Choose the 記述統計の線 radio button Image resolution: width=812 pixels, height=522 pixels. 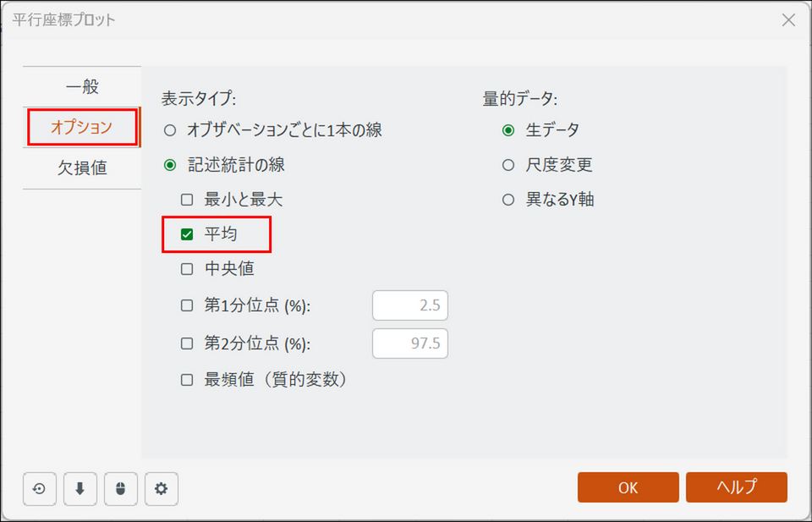pos(170,165)
